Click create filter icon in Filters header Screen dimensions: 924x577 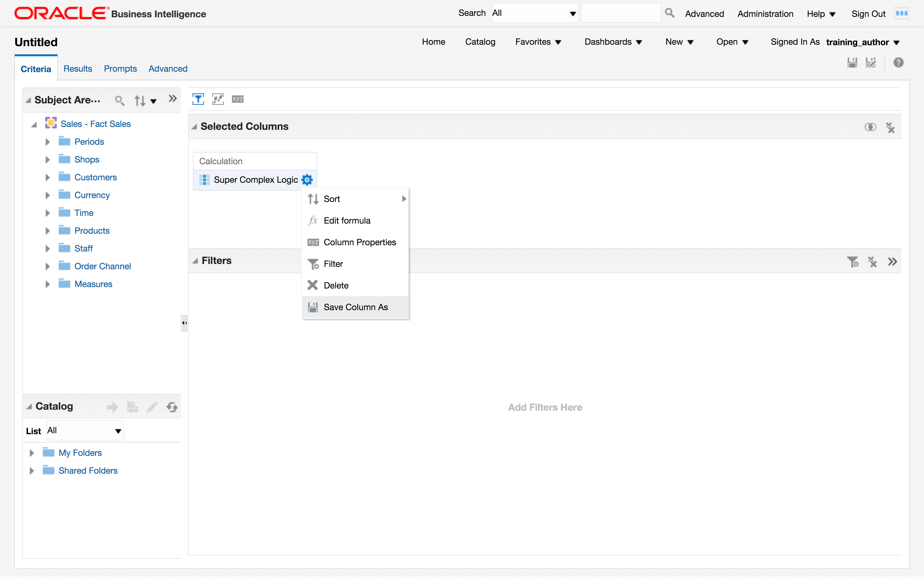pyautogui.click(x=852, y=262)
